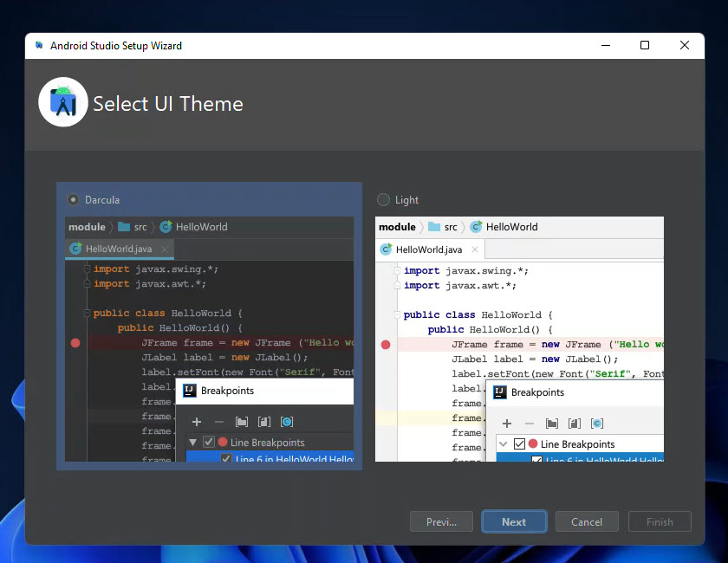The width and height of the screenshot is (728, 563).
Task: Click fold marker beside first import in Light
Action: pos(397,270)
